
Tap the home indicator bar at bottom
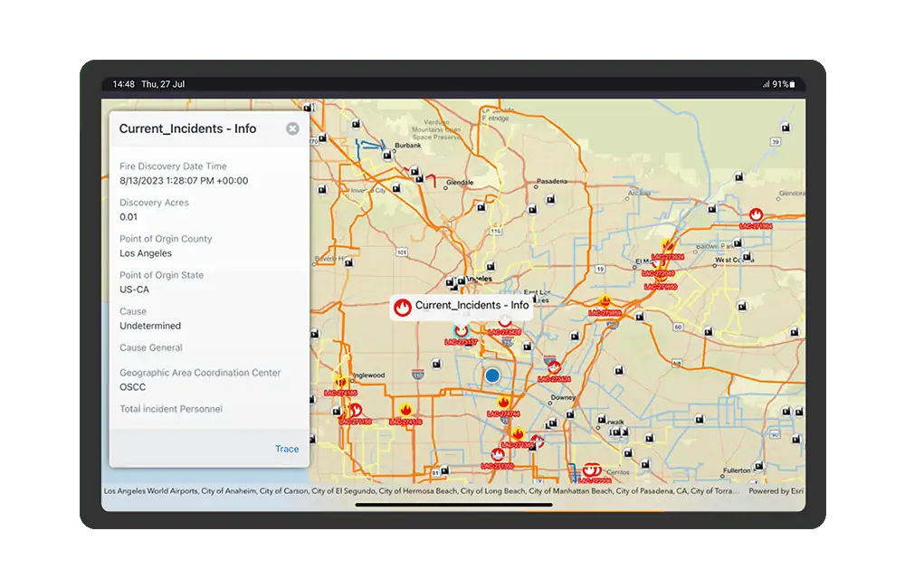(x=453, y=505)
